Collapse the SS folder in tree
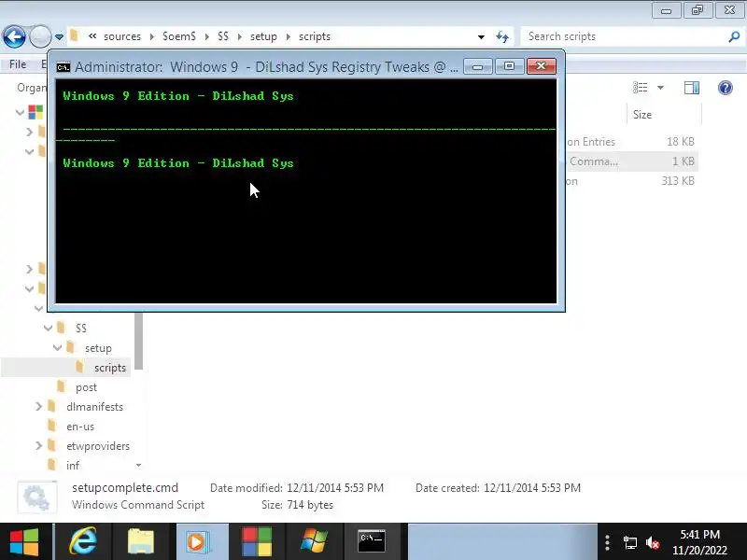The width and height of the screenshot is (747, 560). coord(49,328)
